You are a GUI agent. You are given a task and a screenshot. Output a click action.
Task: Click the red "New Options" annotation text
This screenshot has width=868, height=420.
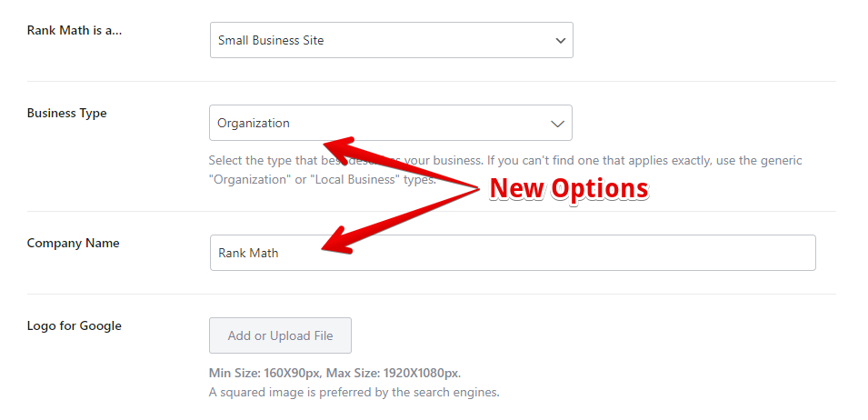click(569, 188)
